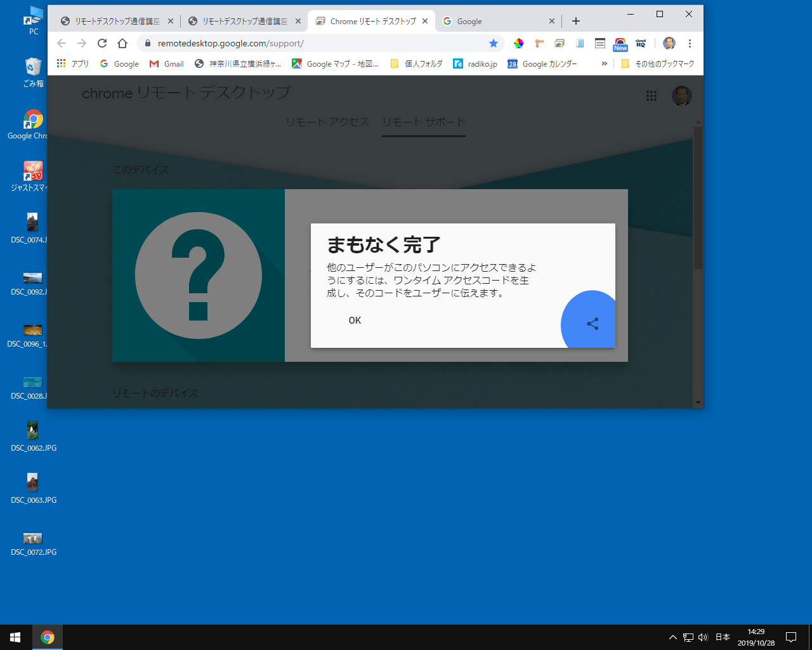Open the Chrome profile avatar in the toolbar

tap(669, 43)
